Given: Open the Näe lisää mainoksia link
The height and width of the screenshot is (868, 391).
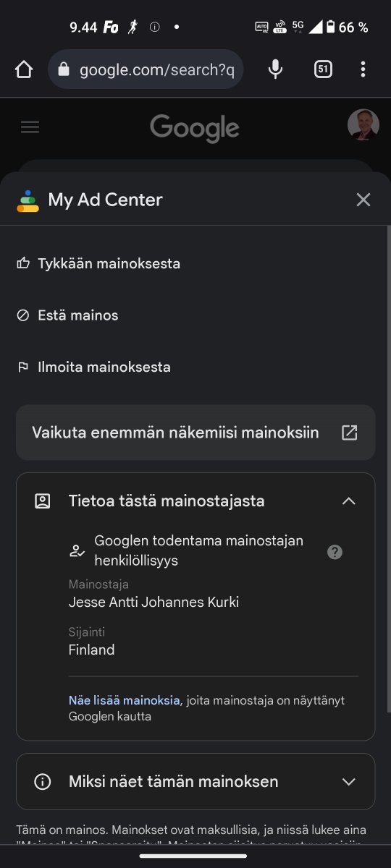Looking at the screenshot, I should pyautogui.click(x=124, y=700).
